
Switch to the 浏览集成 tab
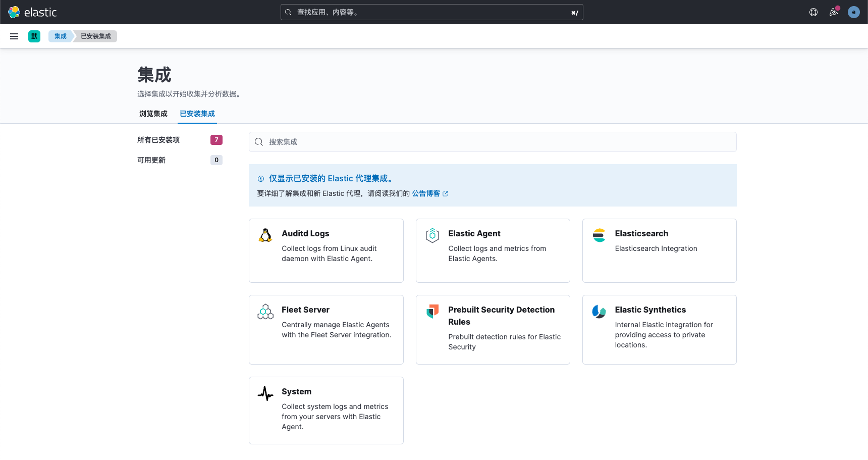point(153,114)
